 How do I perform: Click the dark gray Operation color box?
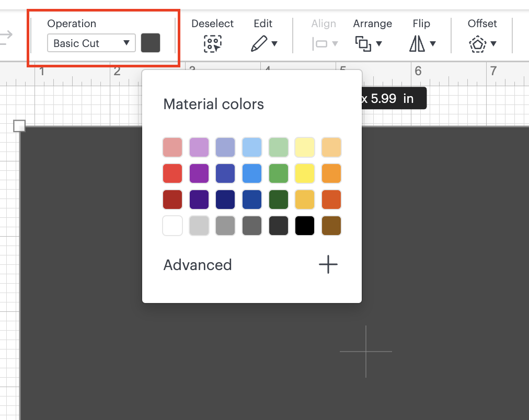click(151, 43)
